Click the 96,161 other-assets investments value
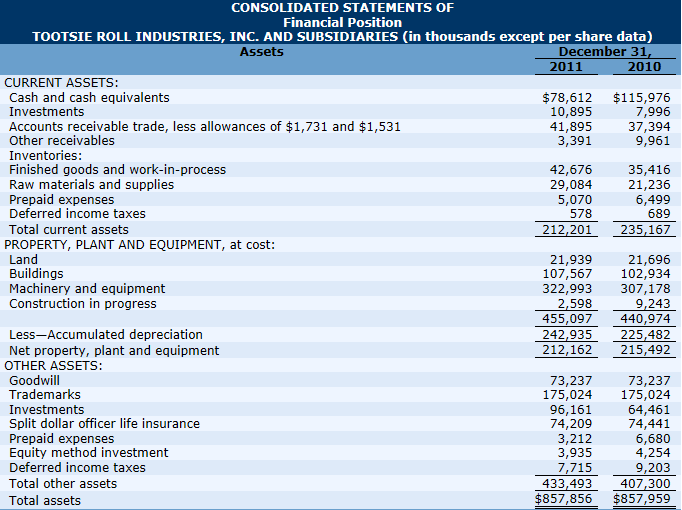Screen dimensions: 682x510 (x=571, y=410)
